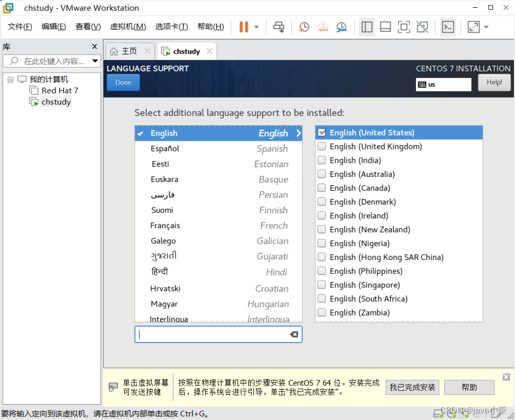Screen dimensions: 515x420
Task: Check English (New Zealand)
Action: point(322,229)
